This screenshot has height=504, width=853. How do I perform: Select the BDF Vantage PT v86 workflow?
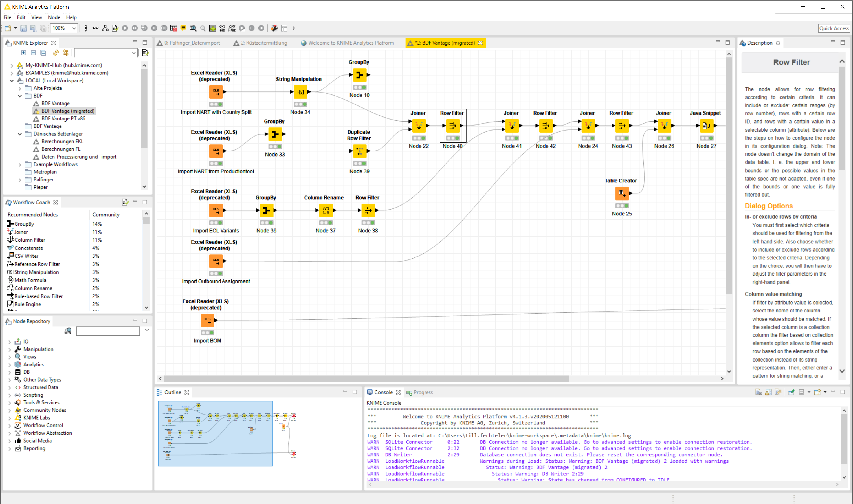tap(63, 118)
